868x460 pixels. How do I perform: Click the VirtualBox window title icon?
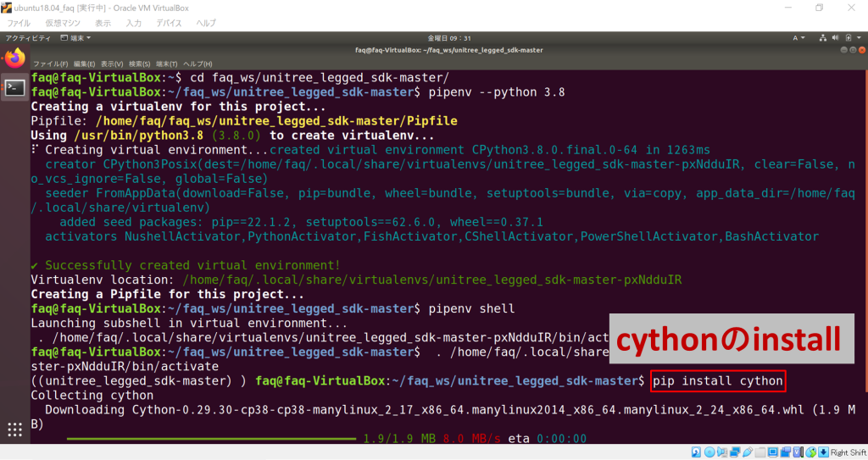6,8
